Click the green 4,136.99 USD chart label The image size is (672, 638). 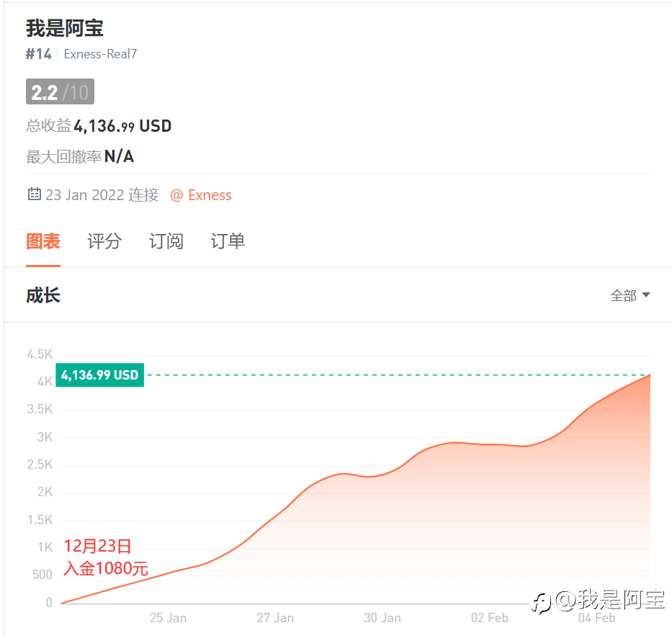pos(100,375)
